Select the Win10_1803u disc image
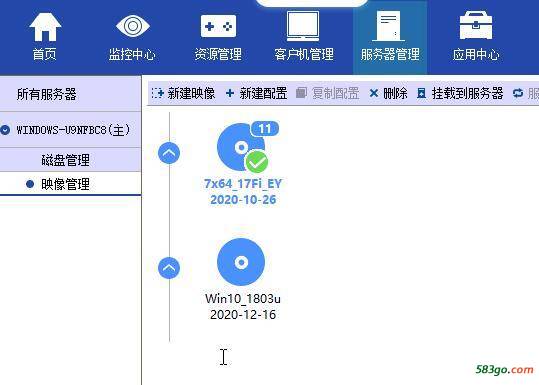This screenshot has height=385, width=539. point(243,279)
